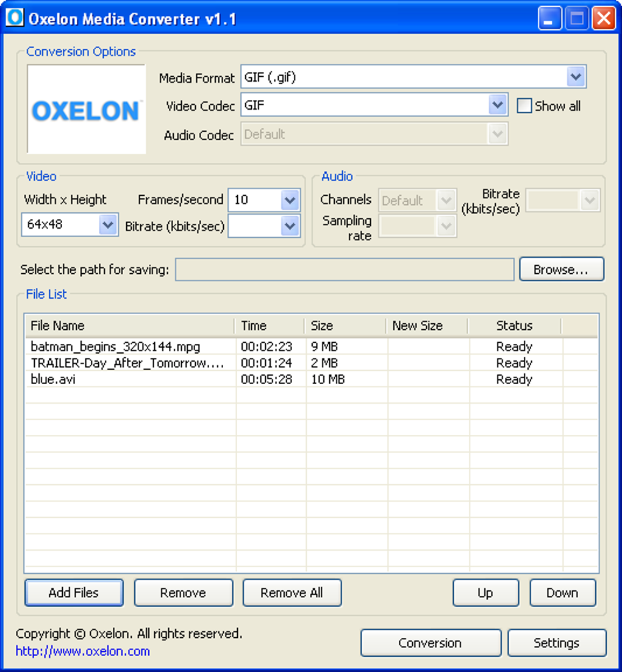Move the selected file Up
Screen dimensions: 622x672
[485, 593]
